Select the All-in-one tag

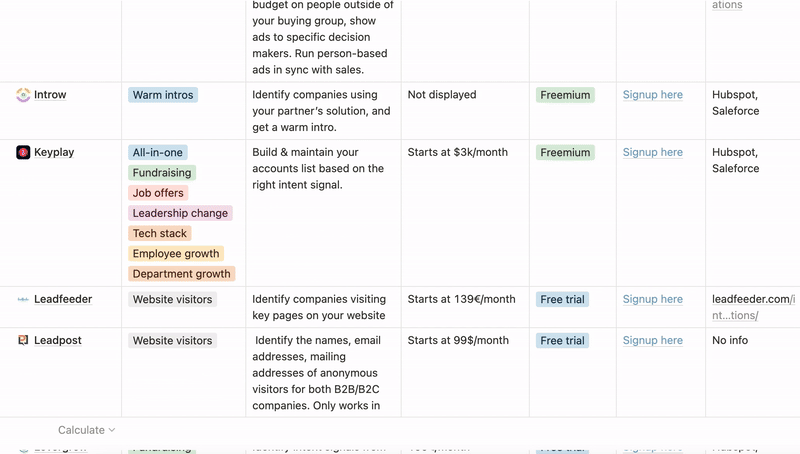point(158,153)
